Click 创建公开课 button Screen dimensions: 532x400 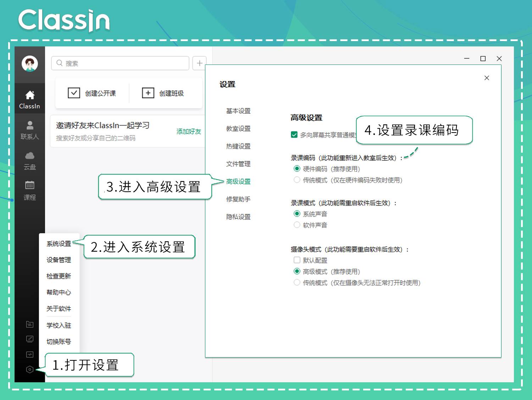click(92, 93)
